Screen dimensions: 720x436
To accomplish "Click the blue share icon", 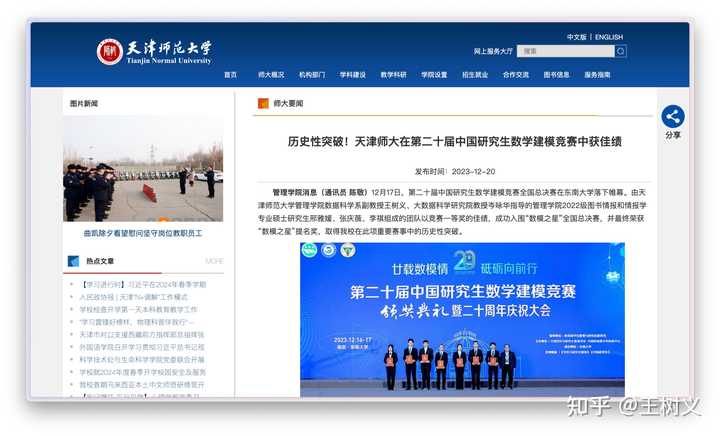I will [x=673, y=117].
